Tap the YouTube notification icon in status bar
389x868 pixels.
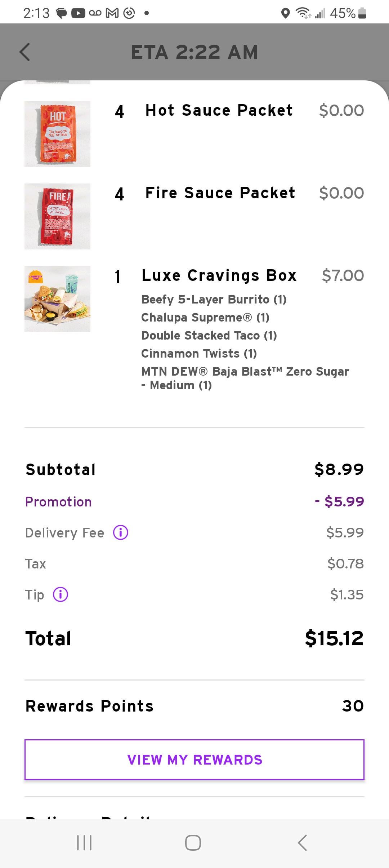click(78, 13)
